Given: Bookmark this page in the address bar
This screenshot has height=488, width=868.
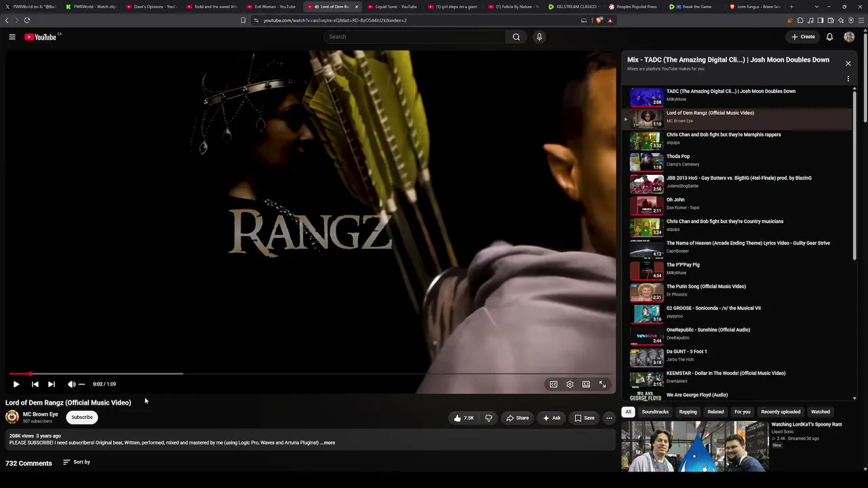Looking at the screenshot, I should [x=243, y=20].
